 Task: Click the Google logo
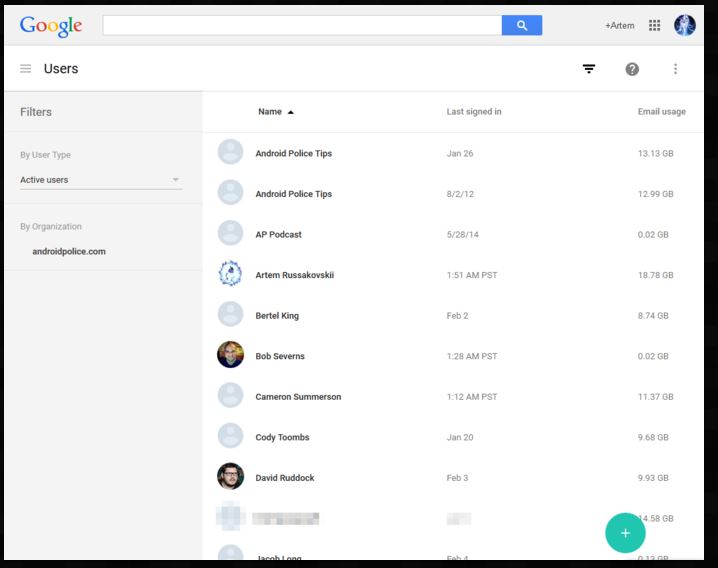51,26
